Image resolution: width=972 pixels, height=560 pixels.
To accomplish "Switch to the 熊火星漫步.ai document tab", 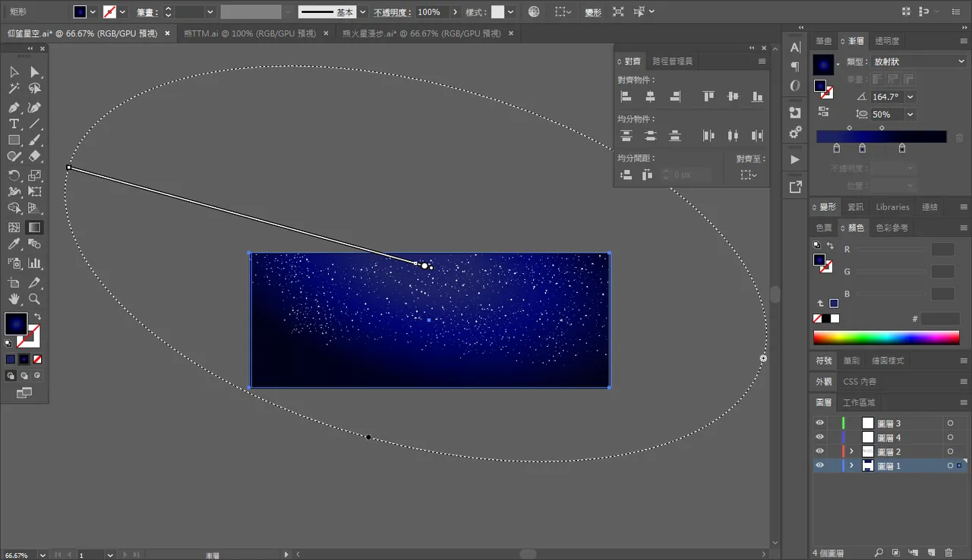I will point(423,33).
